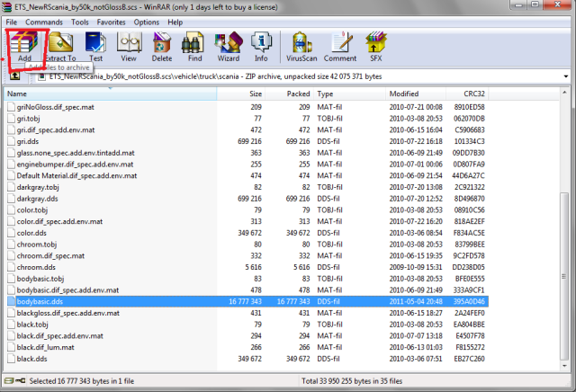Select bodybasic.dif_spec.add.env.mat

coord(68,290)
